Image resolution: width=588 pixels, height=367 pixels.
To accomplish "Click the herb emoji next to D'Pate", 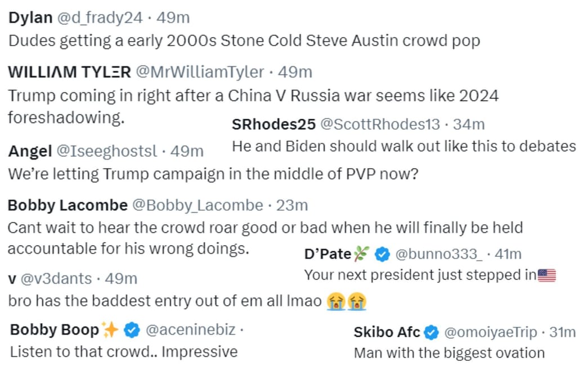I will point(362,255).
